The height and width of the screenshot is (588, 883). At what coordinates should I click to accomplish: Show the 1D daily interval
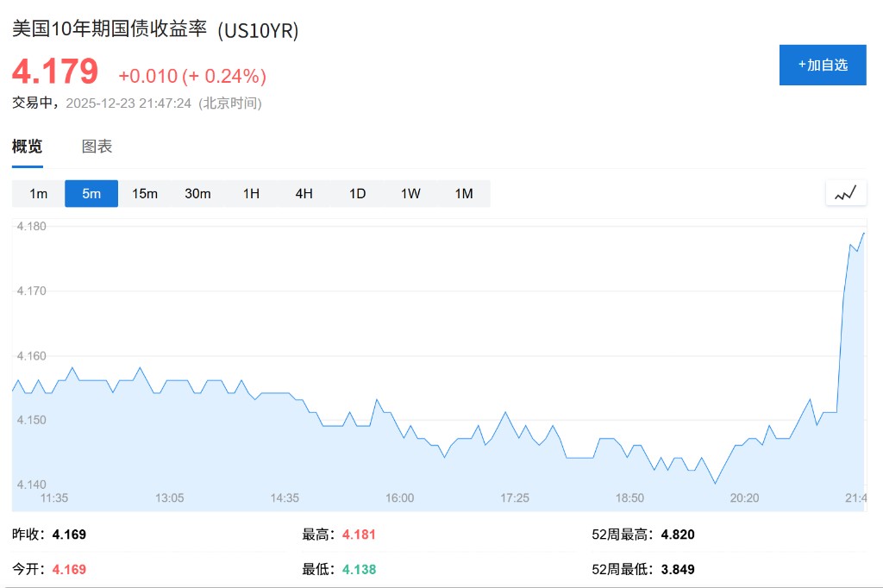click(x=357, y=193)
